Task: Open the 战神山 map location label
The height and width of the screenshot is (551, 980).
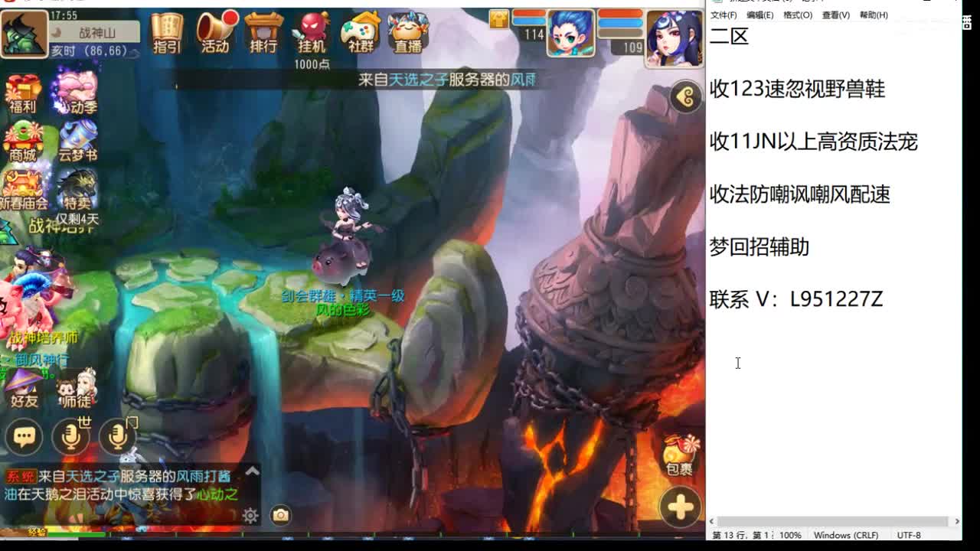Action: 96,33
